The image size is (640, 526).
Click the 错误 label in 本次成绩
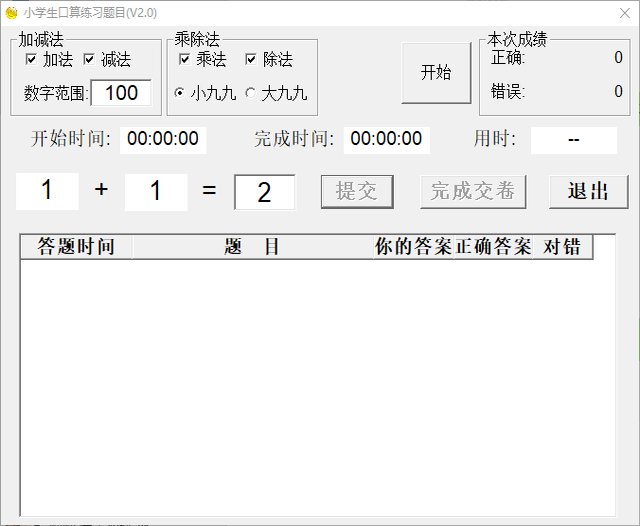click(x=508, y=91)
